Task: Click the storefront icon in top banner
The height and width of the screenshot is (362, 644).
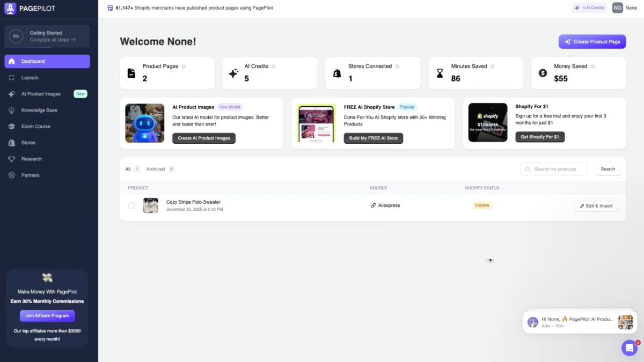Action: click(x=111, y=8)
